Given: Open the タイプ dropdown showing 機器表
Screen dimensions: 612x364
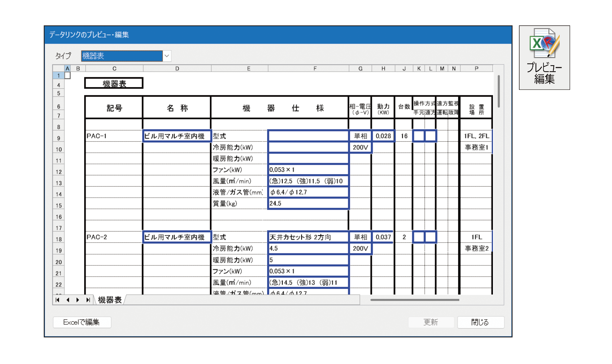Looking at the screenshot, I should (167, 56).
